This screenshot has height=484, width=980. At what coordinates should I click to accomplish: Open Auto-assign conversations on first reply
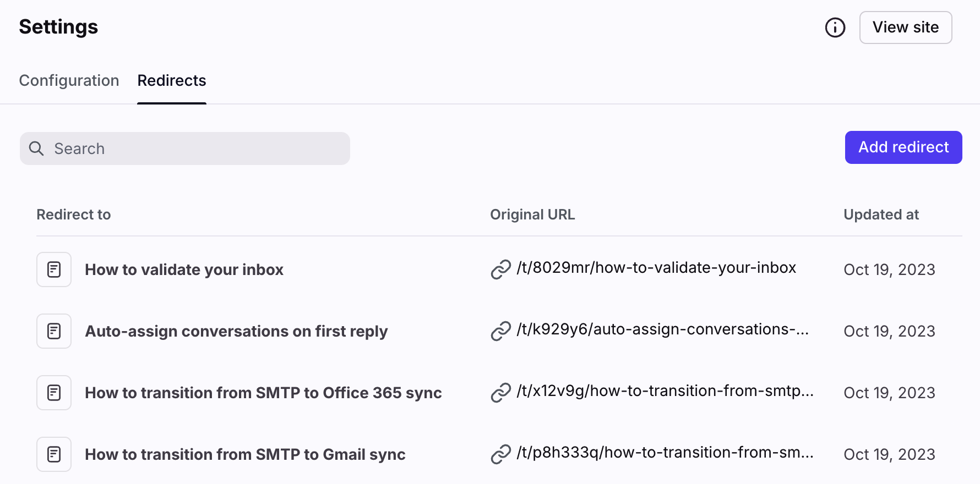(236, 331)
